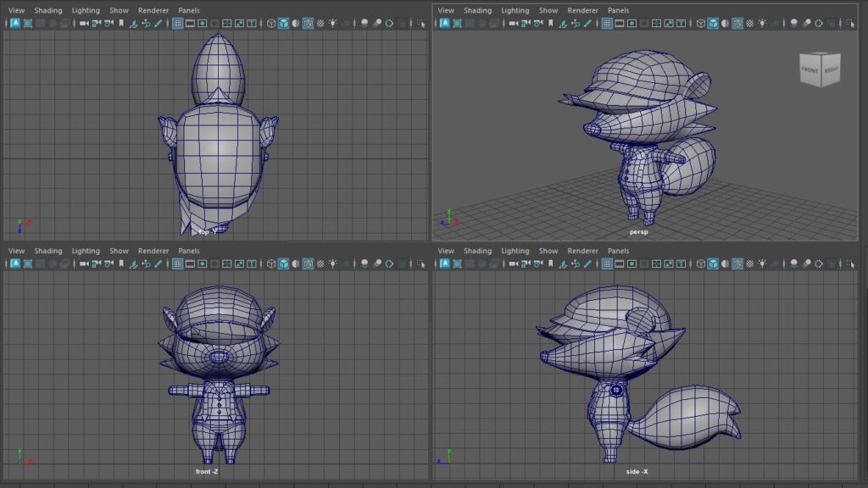Click the 2D Pan/Zoom icon in the top panel
This screenshot has height=488, width=868.
(x=146, y=23)
